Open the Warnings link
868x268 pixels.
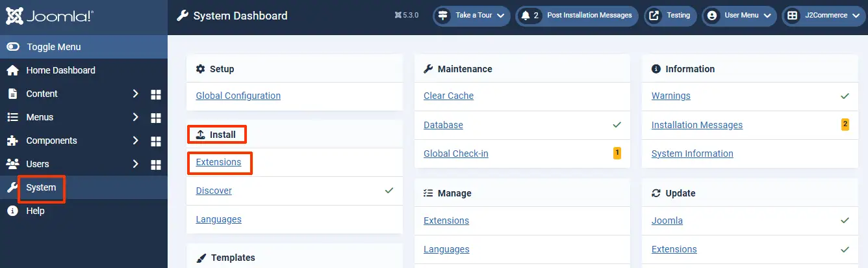pyautogui.click(x=671, y=96)
